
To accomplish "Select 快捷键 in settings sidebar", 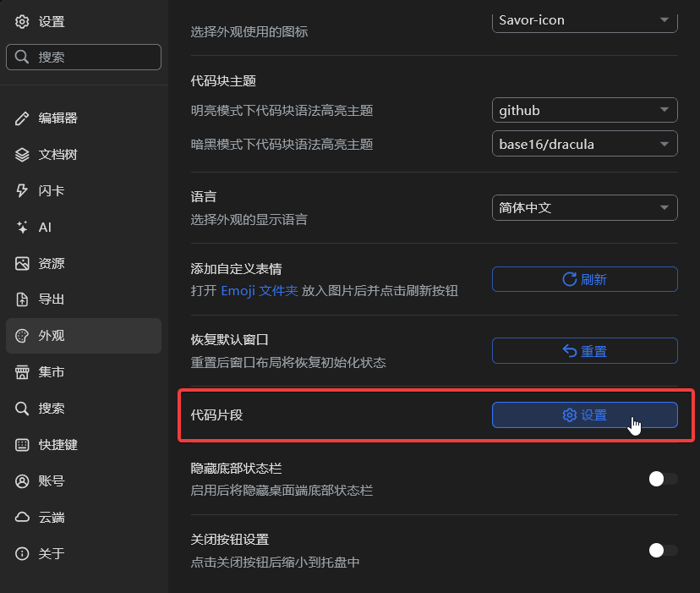I will 84,445.
